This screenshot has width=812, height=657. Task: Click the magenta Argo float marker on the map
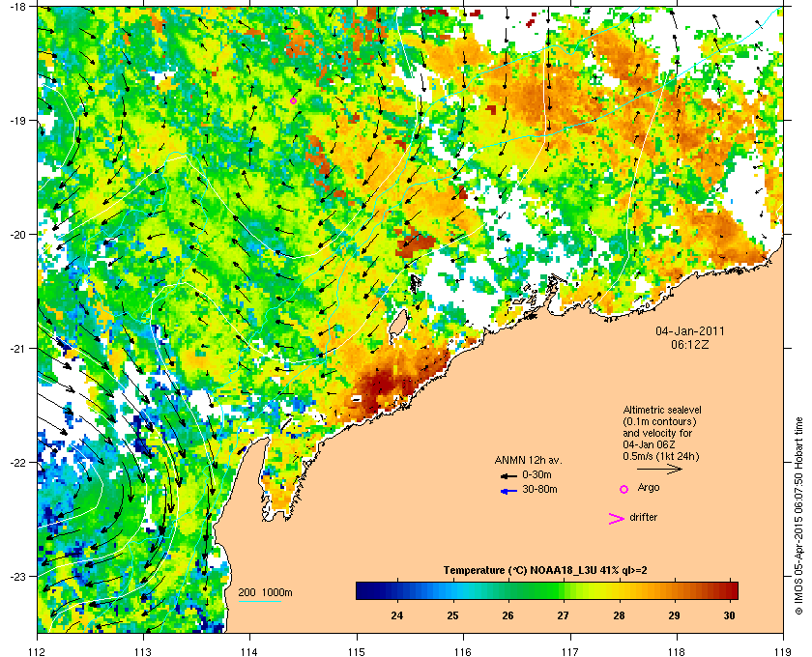coord(293,100)
